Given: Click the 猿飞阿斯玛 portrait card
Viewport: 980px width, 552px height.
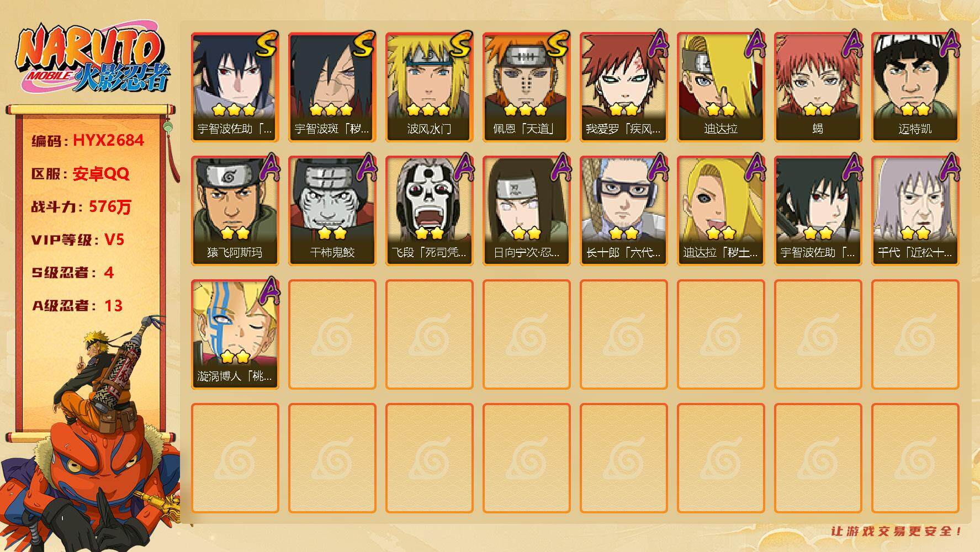Looking at the screenshot, I should click(x=235, y=211).
